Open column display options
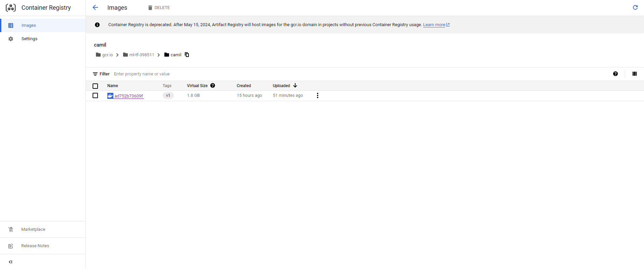644x269 pixels. 635,74
